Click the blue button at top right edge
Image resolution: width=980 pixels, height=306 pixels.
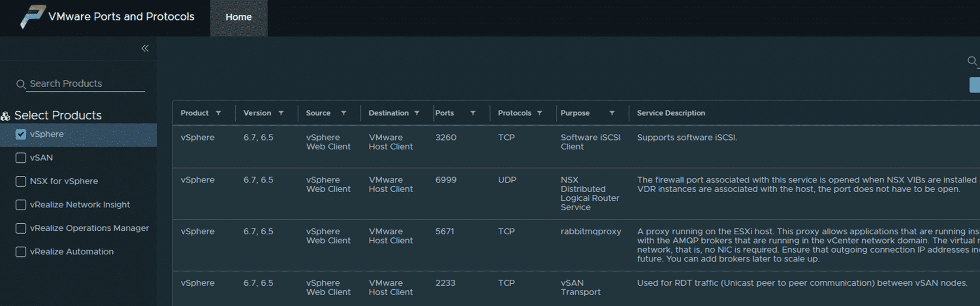pyautogui.click(x=975, y=84)
